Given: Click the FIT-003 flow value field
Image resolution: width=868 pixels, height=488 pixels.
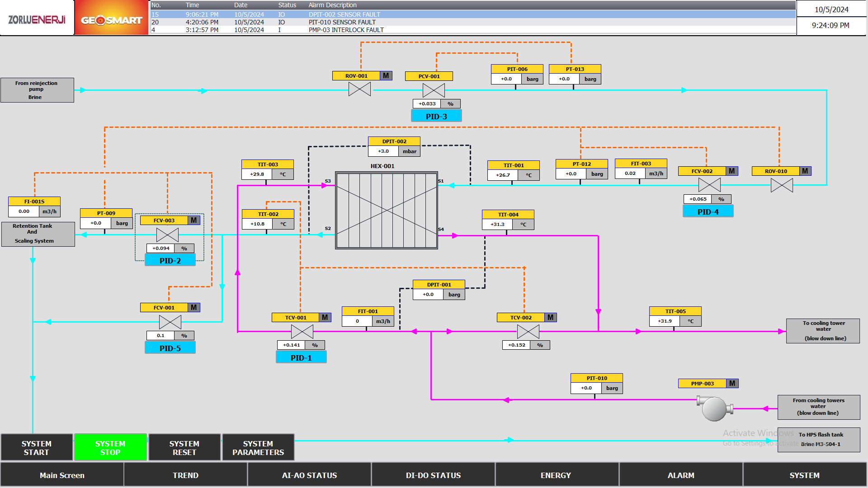Looking at the screenshot, I should click(630, 174).
